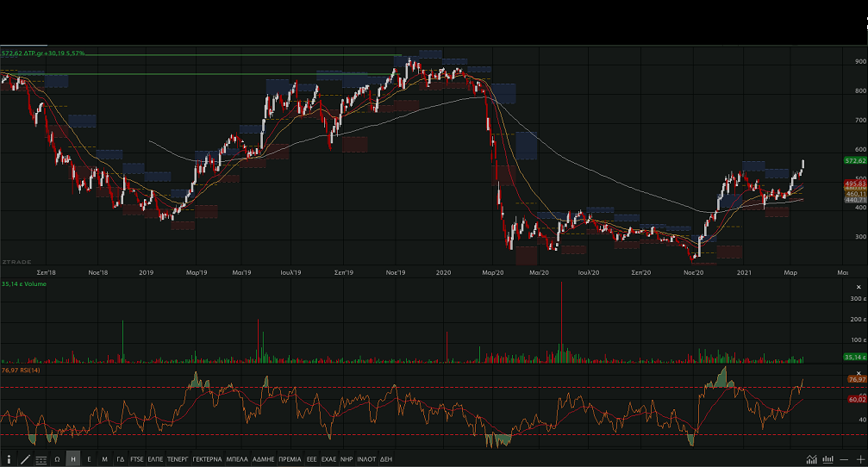Viewport: 868px width, 467px height.
Task: Open the chart info icon
Action: (x=9, y=459)
